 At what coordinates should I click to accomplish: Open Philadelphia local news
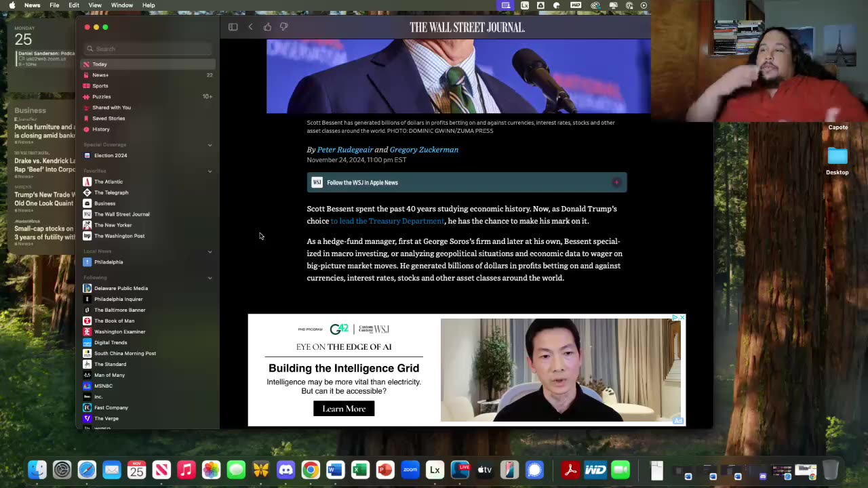[x=108, y=262]
